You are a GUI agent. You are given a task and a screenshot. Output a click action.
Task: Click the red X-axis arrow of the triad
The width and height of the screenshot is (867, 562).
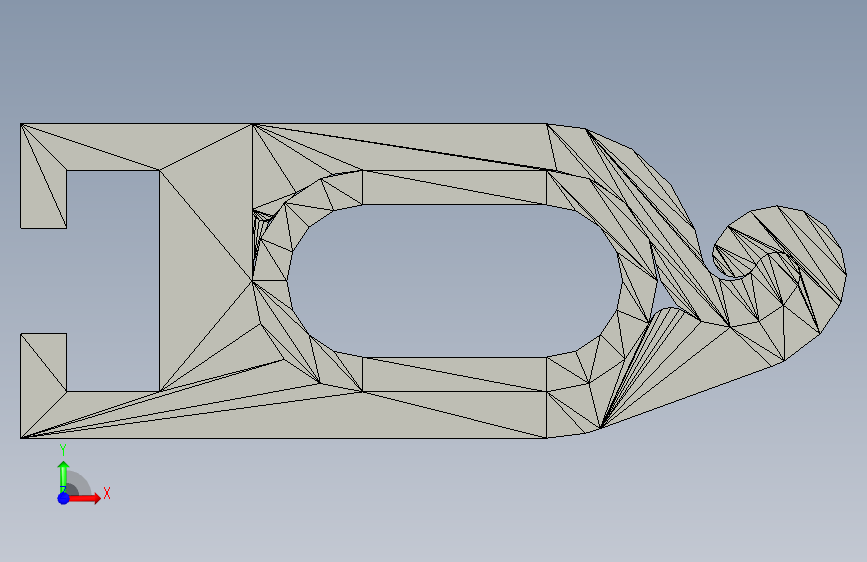[x=84, y=498]
